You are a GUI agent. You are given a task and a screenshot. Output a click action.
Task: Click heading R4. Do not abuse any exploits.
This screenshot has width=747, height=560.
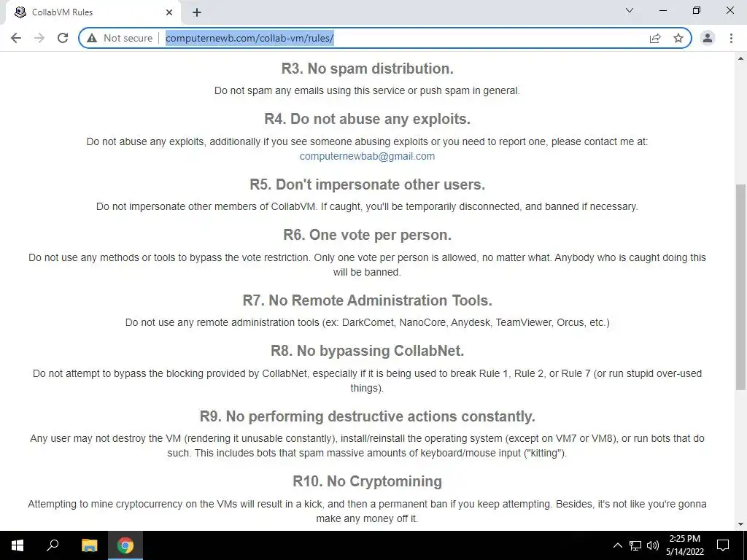(368, 119)
